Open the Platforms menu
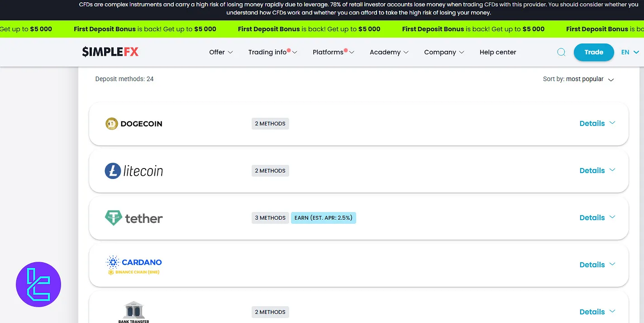644x323 pixels. (333, 52)
